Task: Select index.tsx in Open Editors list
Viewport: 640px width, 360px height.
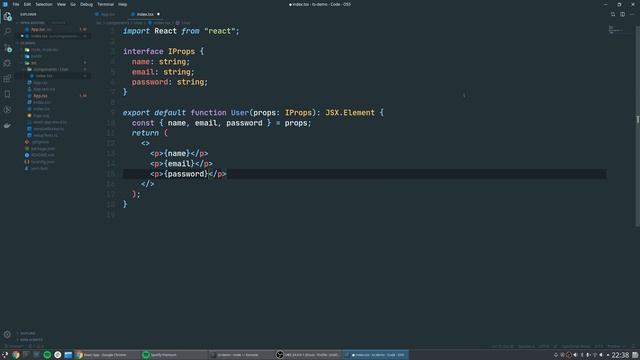Action: (x=53, y=36)
